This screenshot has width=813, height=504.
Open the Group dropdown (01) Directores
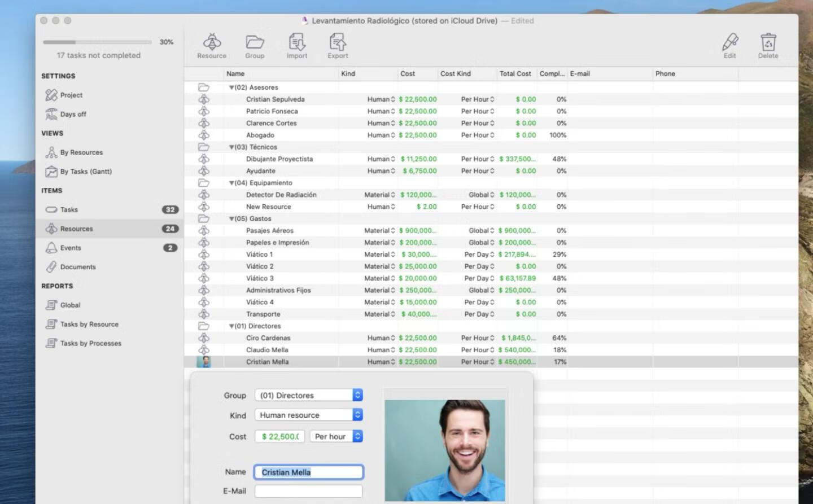[x=309, y=395]
